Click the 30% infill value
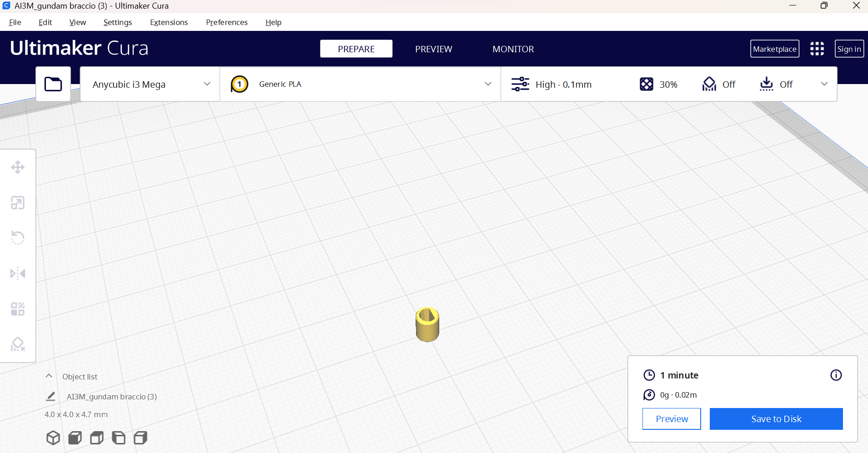 (x=668, y=84)
